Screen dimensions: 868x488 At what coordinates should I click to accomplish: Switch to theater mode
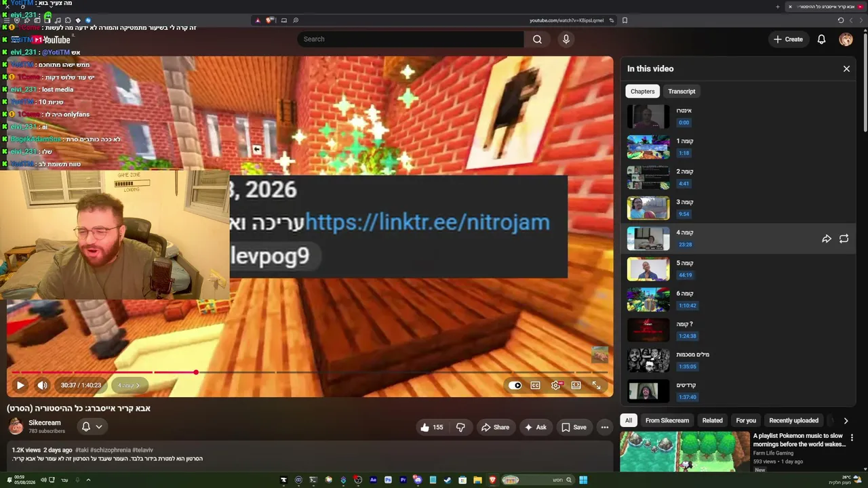(x=576, y=386)
